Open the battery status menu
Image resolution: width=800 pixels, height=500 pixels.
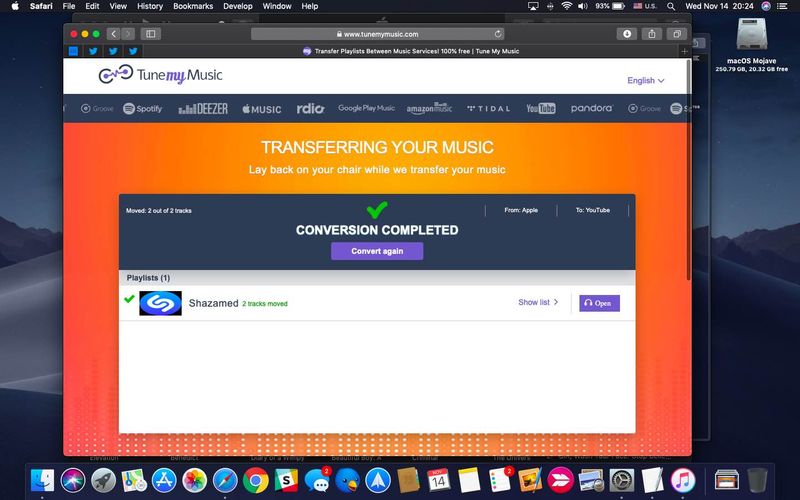610,6
